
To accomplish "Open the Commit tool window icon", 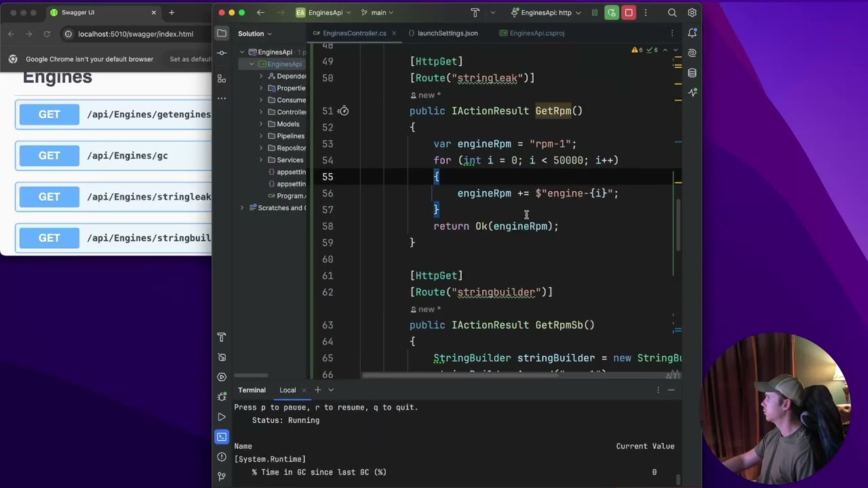I will (x=222, y=53).
